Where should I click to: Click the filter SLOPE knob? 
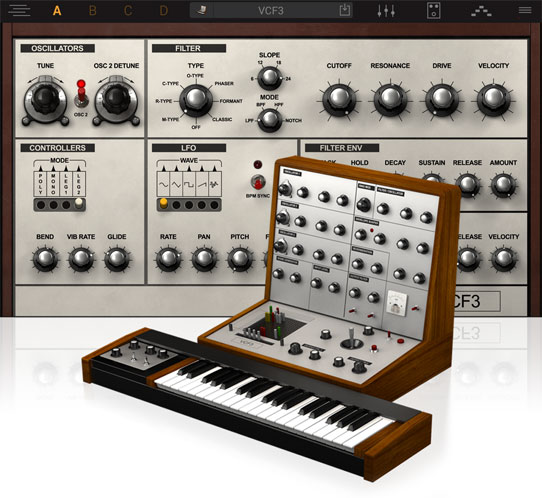[270, 78]
